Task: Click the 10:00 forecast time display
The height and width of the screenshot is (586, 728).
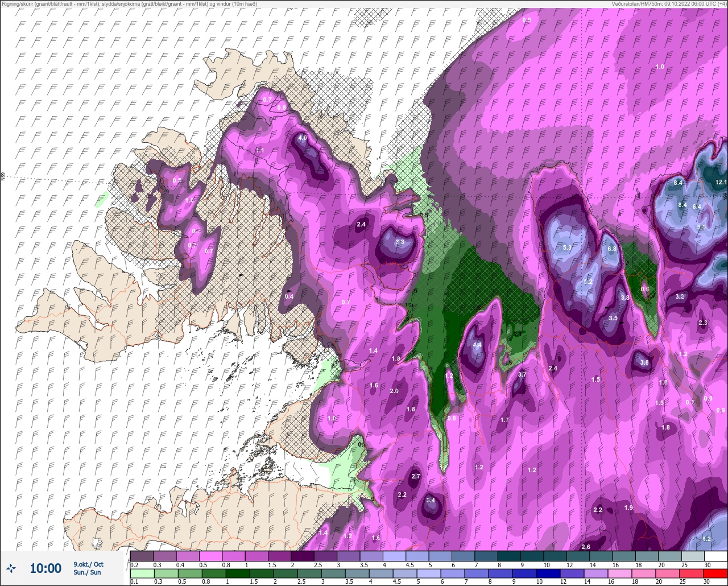Action: (x=45, y=568)
